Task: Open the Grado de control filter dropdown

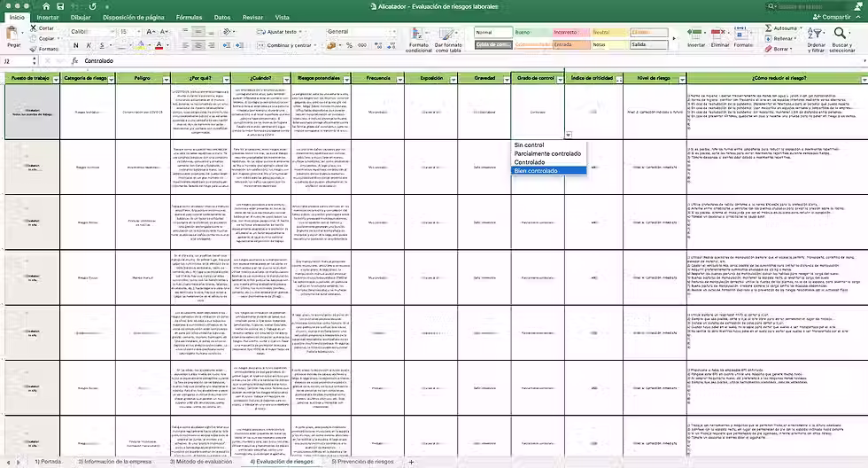Action: (x=560, y=80)
